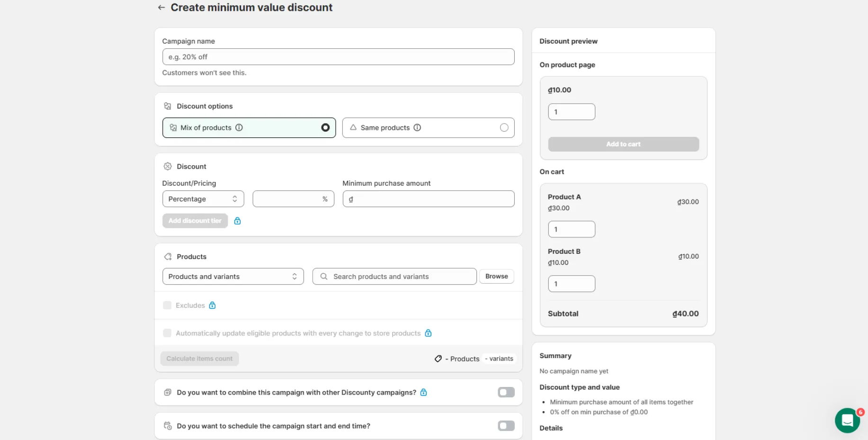Go back using the arrow beside page title
Image resolution: width=868 pixels, height=440 pixels.
click(x=161, y=8)
